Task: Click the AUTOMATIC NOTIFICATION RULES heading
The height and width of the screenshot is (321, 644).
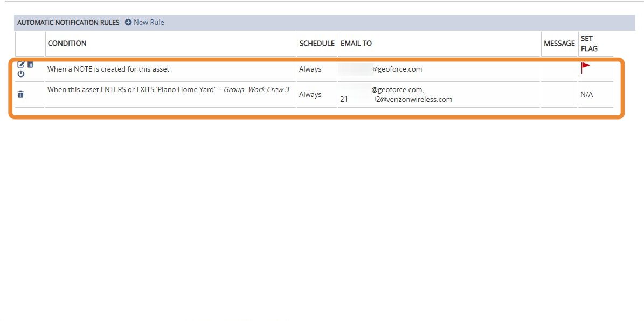Action: click(x=68, y=23)
